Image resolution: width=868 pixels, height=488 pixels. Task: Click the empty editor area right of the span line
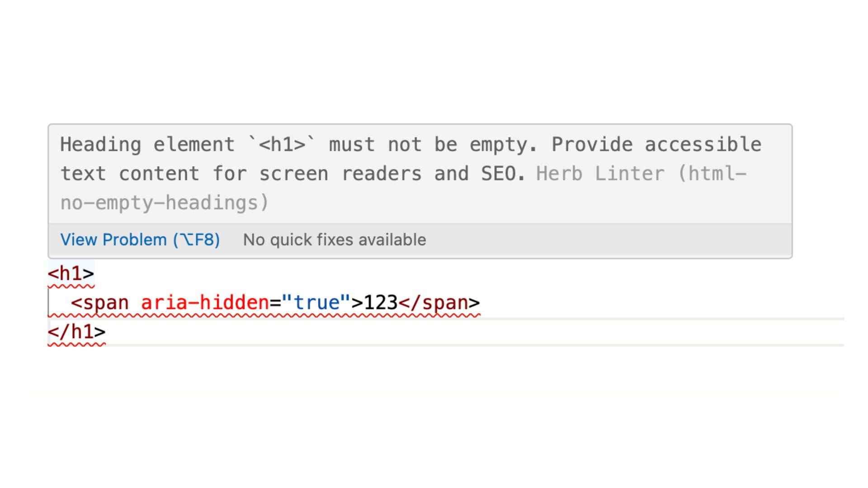(x=660, y=303)
